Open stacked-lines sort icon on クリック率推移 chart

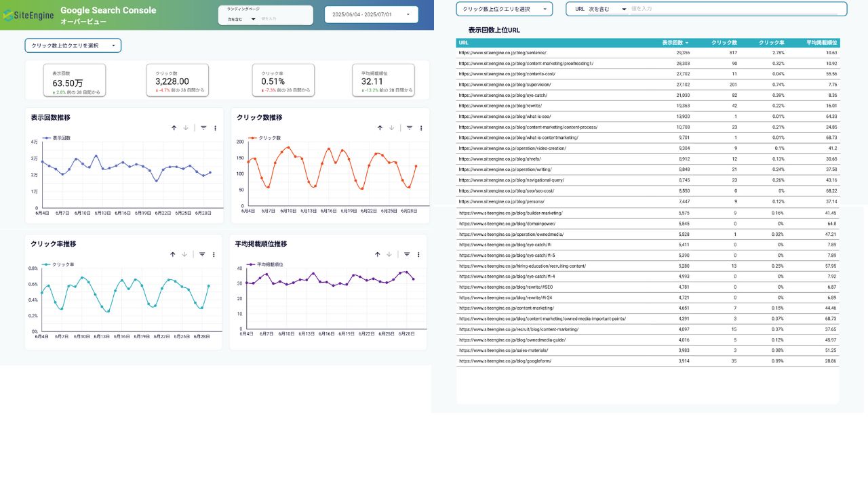tap(202, 254)
